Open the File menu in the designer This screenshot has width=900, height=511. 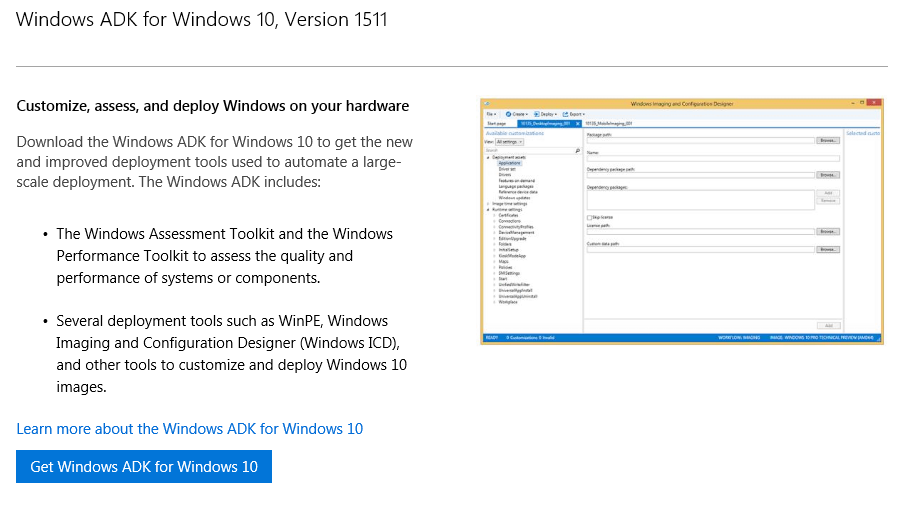[x=491, y=114]
